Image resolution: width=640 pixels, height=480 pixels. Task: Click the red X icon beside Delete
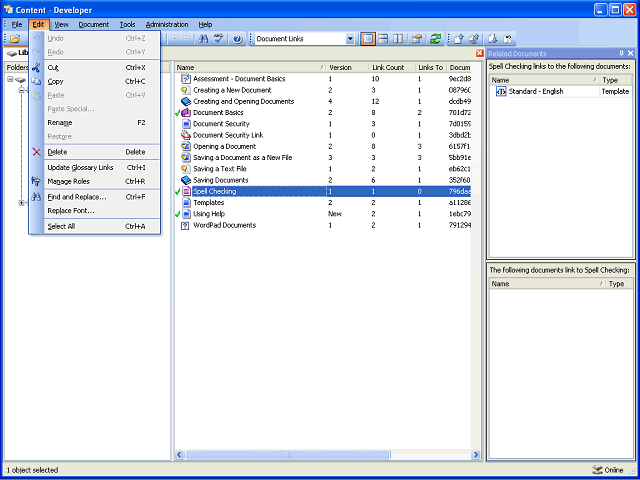(36, 152)
